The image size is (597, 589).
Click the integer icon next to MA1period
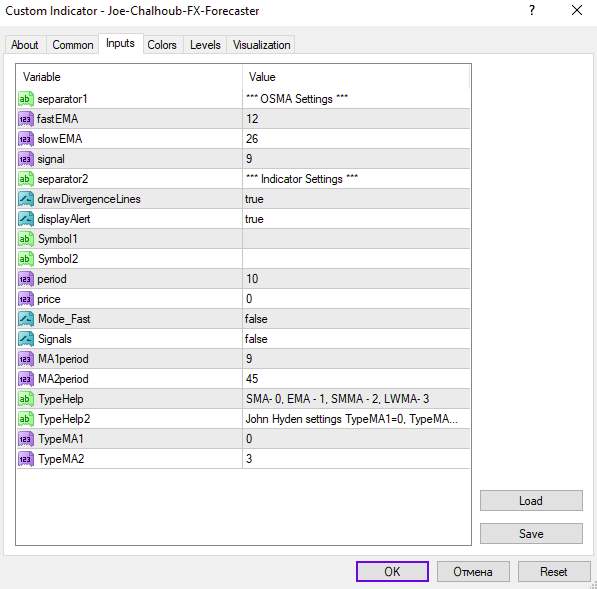click(x=26, y=359)
